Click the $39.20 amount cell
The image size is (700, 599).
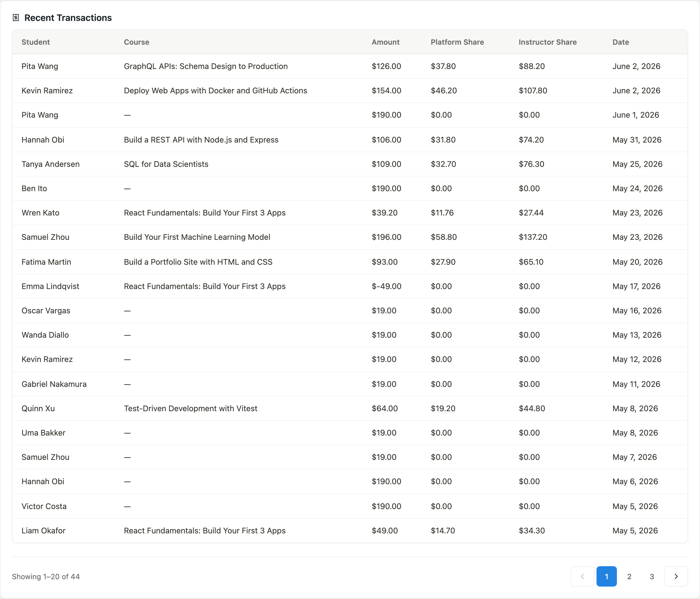(x=384, y=213)
